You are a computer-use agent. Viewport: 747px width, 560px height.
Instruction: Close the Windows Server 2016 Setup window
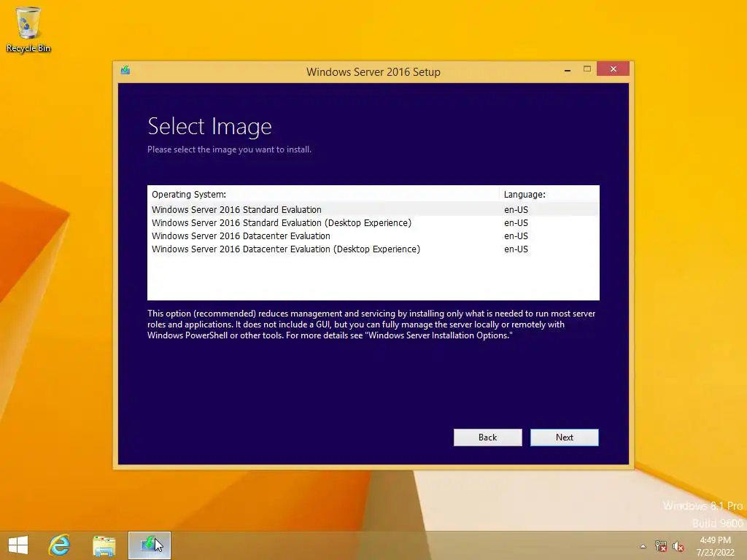[613, 69]
